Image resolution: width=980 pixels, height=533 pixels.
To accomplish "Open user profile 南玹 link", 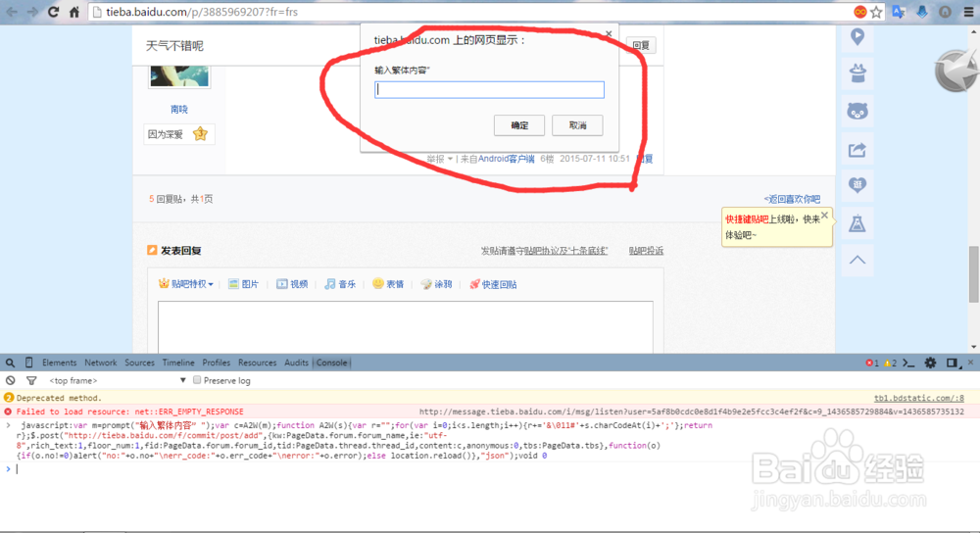I will (x=179, y=109).
